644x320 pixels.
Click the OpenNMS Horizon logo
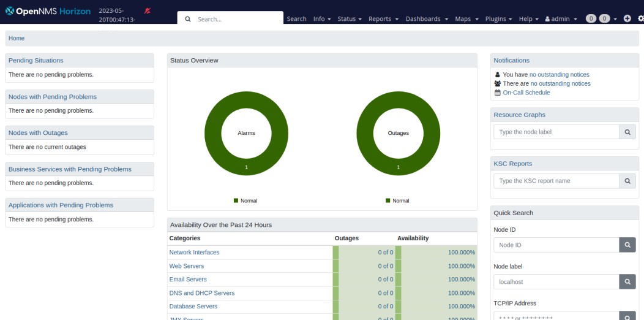click(x=48, y=11)
